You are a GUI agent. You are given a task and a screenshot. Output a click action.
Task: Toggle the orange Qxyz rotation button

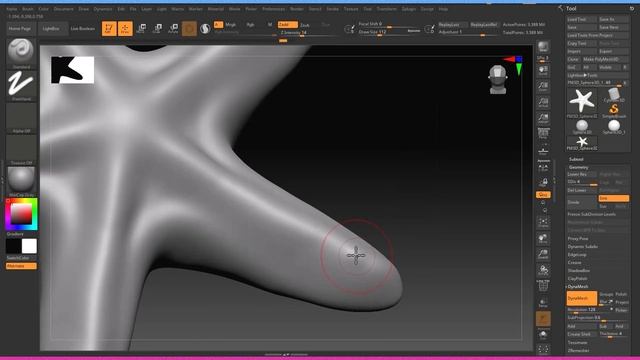coord(543,195)
